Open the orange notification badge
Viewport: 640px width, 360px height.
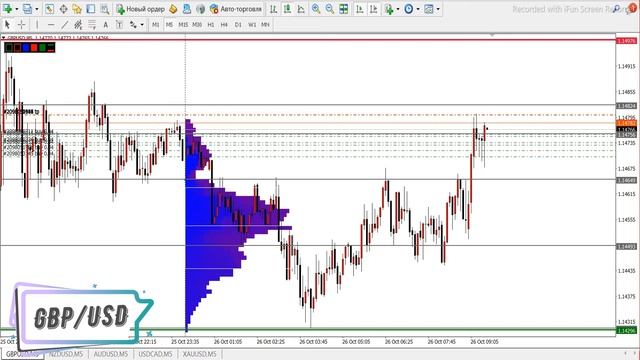pos(631,8)
